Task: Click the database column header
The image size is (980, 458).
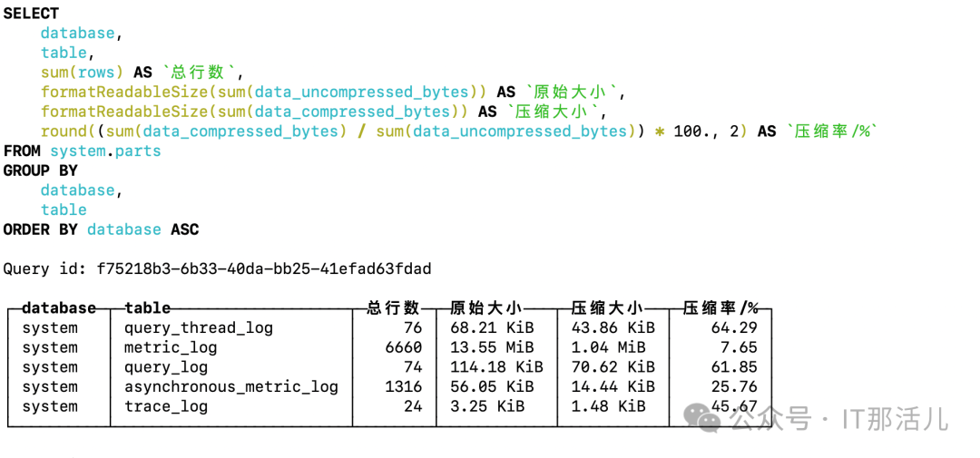Action: pyautogui.click(x=59, y=308)
